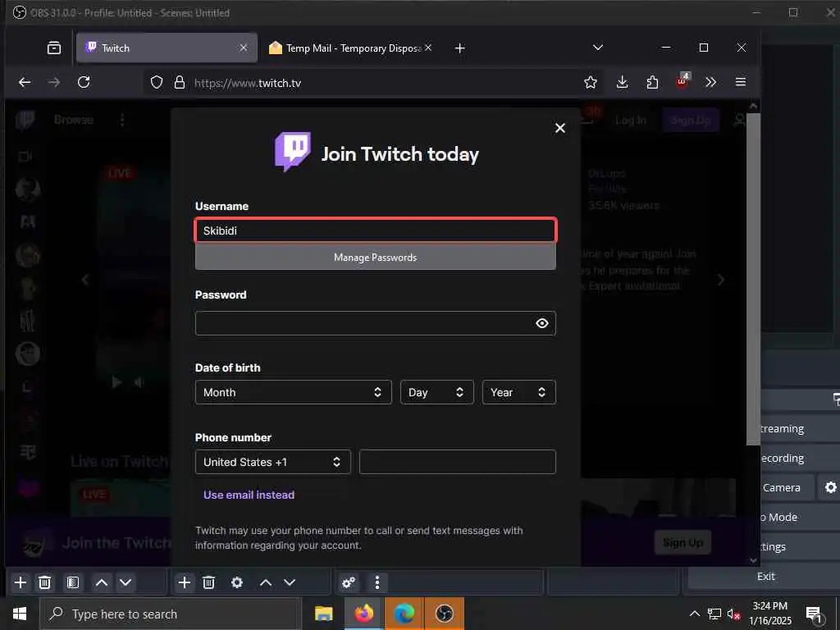Screen dimensions: 840x630
Task: Open Twitch more options three dots
Action: (123, 120)
